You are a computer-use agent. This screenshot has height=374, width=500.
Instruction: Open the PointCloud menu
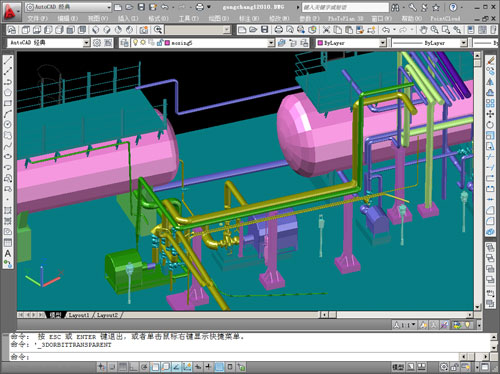tap(445, 18)
